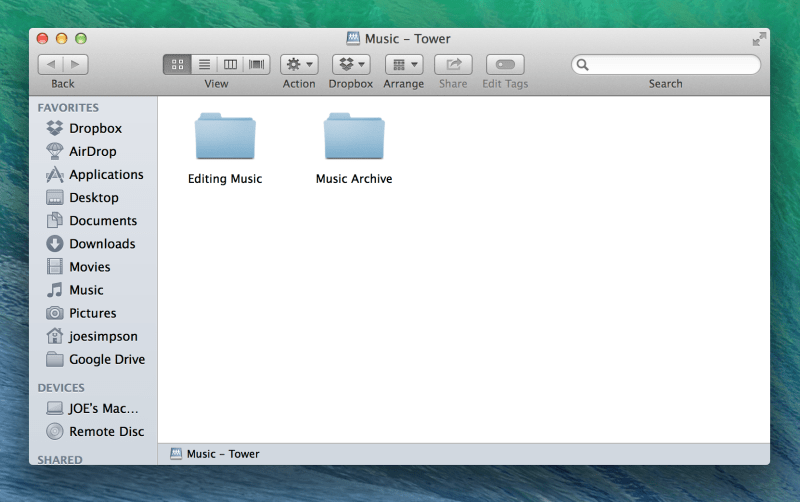The image size is (800, 502).
Task: Go back with the left arrow button
Action: [51, 64]
